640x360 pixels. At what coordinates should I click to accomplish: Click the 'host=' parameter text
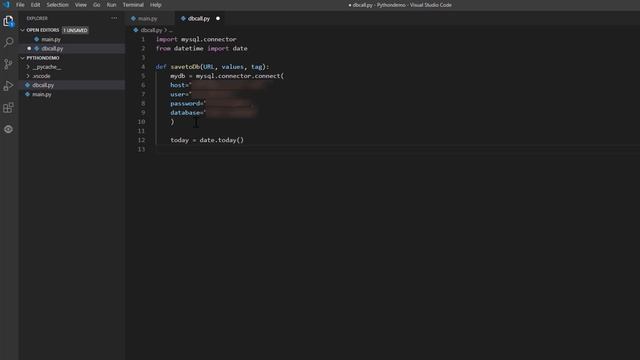[180, 85]
